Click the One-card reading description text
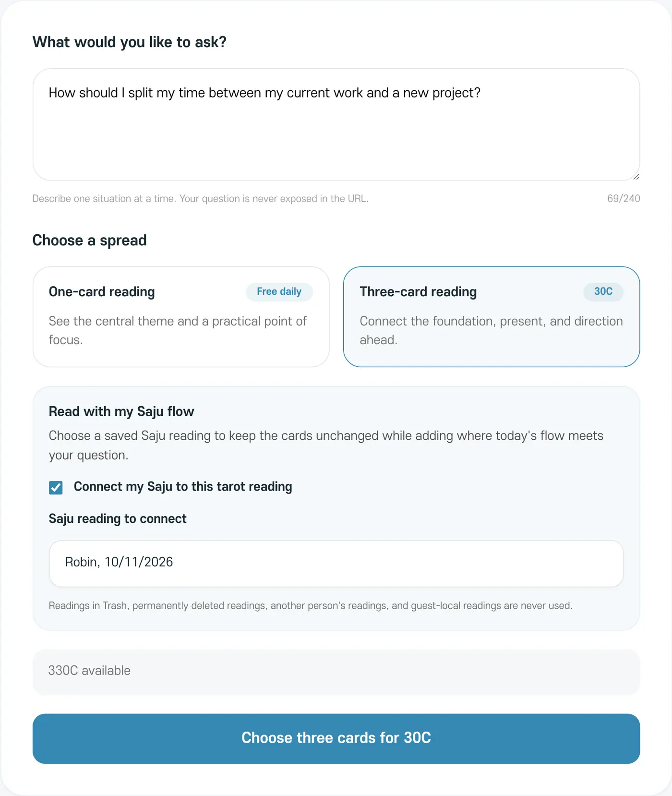The image size is (672, 796). pyautogui.click(x=178, y=330)
